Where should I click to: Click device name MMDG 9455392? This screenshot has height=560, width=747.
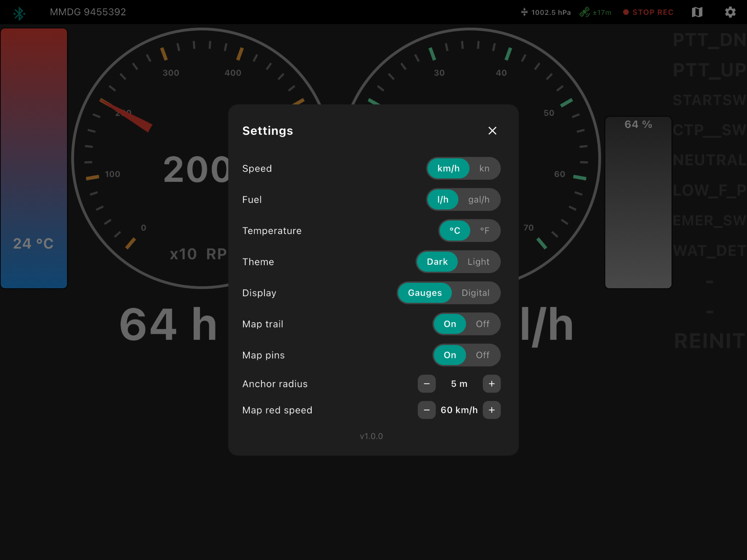pos(88,12)
